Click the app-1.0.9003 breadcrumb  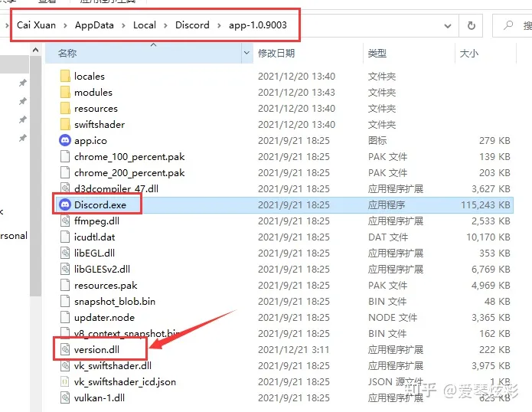pyautogui.click(x=258, y=25)
